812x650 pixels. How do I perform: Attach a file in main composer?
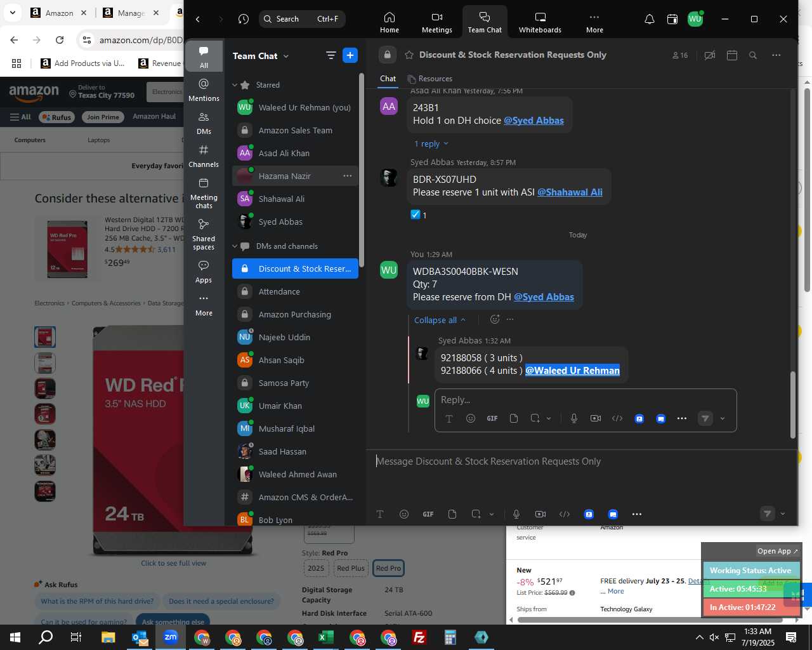click(x=452, y=514)
